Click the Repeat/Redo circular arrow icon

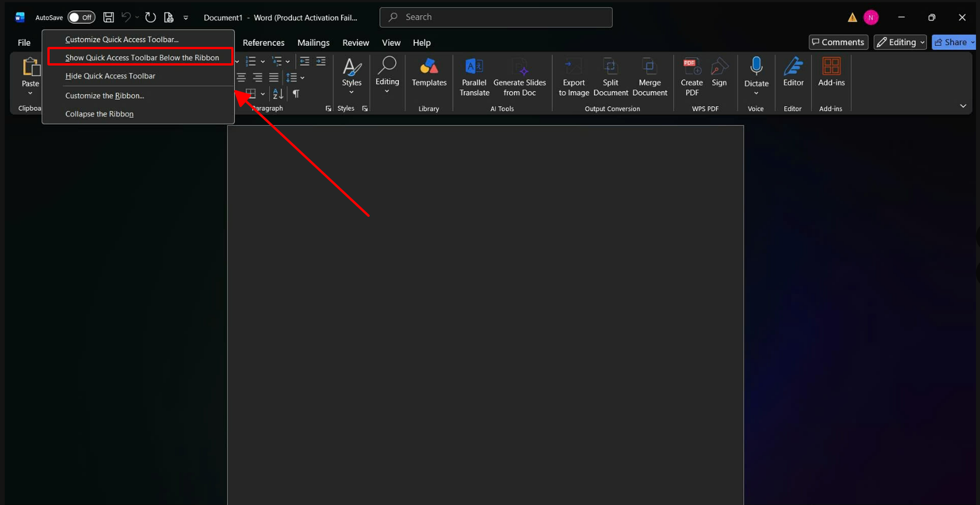[151, 17]
